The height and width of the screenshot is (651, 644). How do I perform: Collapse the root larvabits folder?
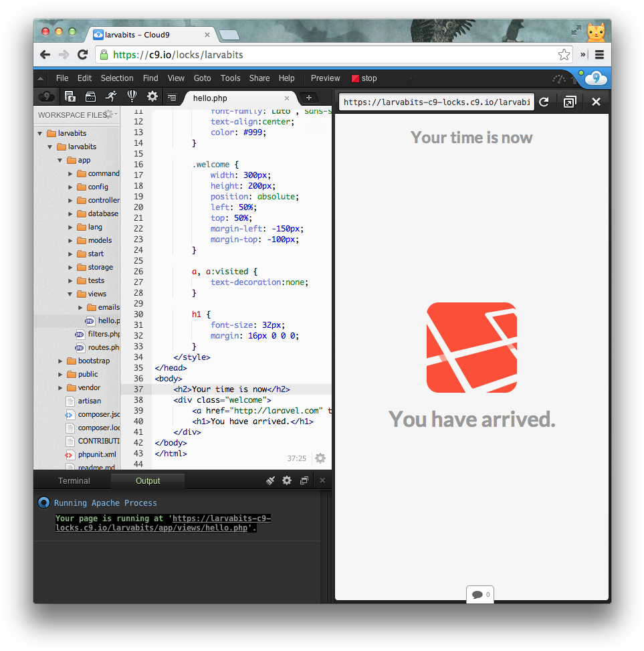click(x=40, y=133)
